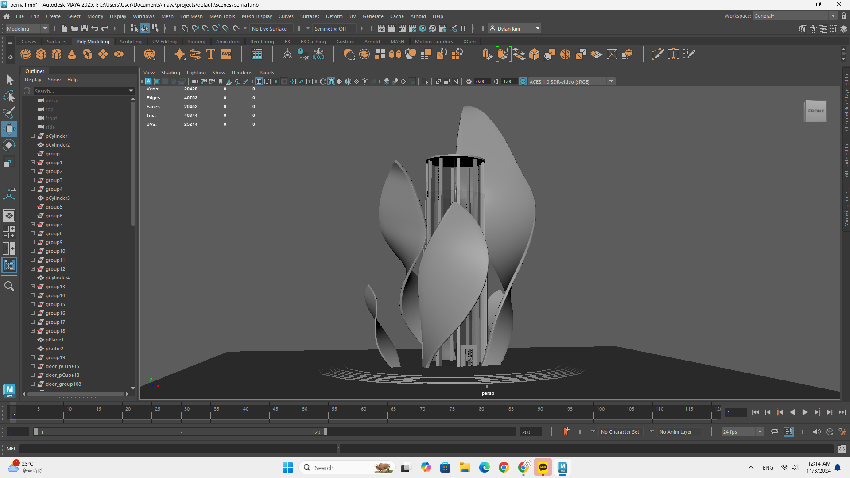
Task: Click the No Live Surface button
Action: click(x=272, y=29)
